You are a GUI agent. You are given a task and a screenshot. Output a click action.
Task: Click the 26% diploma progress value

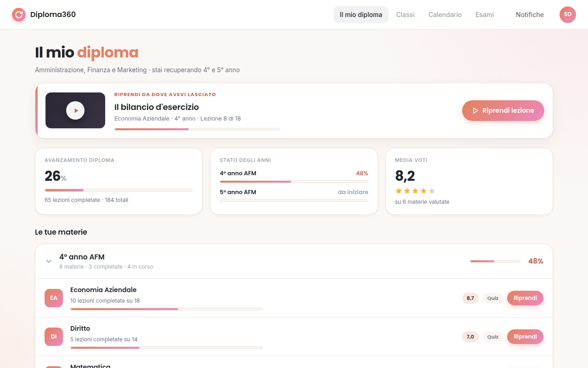point(56,176)
